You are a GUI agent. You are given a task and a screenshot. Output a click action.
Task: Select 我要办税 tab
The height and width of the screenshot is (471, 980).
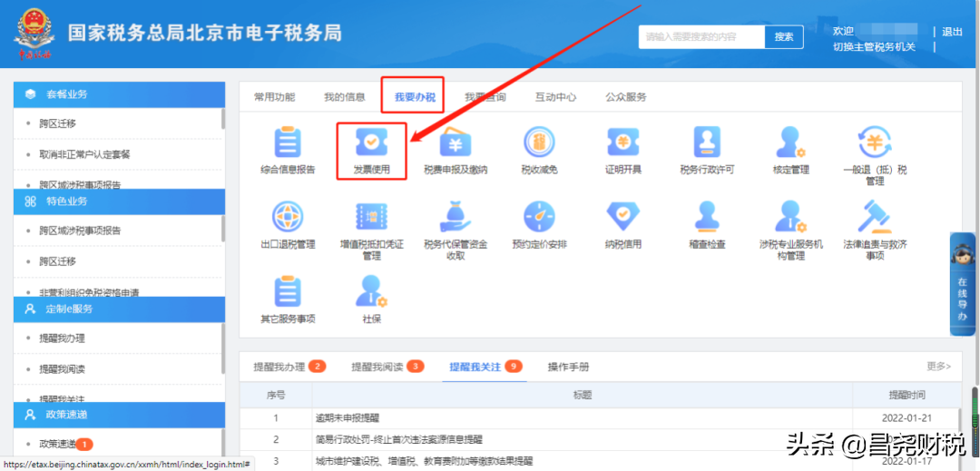coord(415,97)
